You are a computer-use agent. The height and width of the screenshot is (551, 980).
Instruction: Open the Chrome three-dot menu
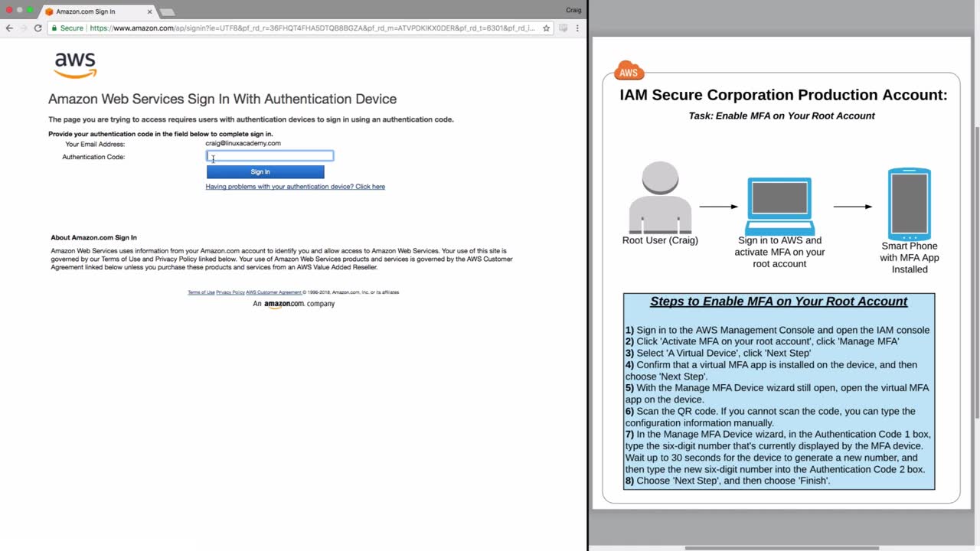(x=577, y=28)
